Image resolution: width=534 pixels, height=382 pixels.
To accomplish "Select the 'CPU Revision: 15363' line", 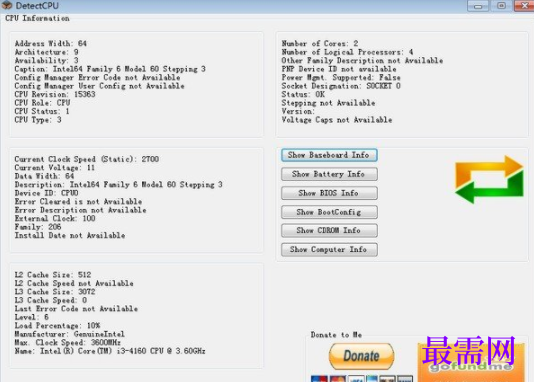I will 55,94.
